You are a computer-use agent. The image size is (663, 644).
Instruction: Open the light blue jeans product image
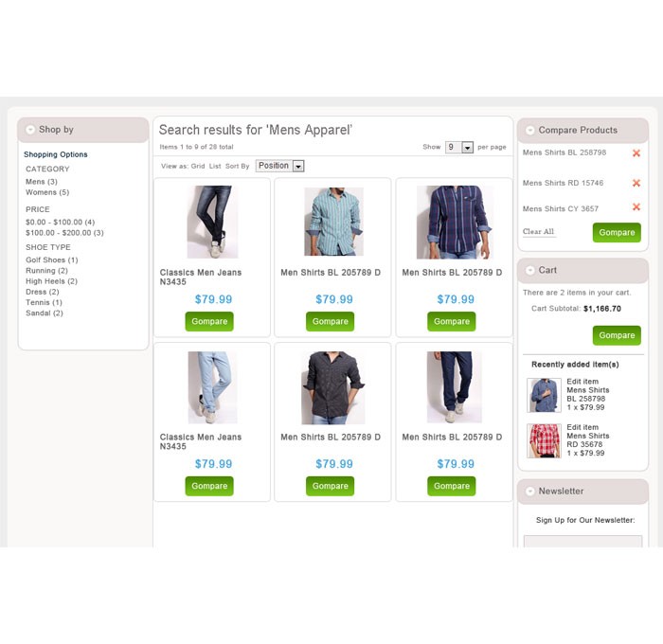213,387
